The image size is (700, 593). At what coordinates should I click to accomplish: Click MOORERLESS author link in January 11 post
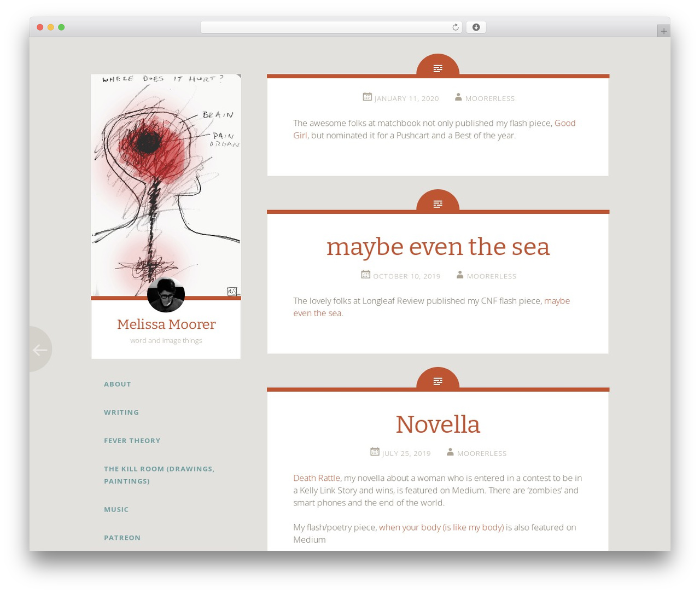[x=490, y=98]
